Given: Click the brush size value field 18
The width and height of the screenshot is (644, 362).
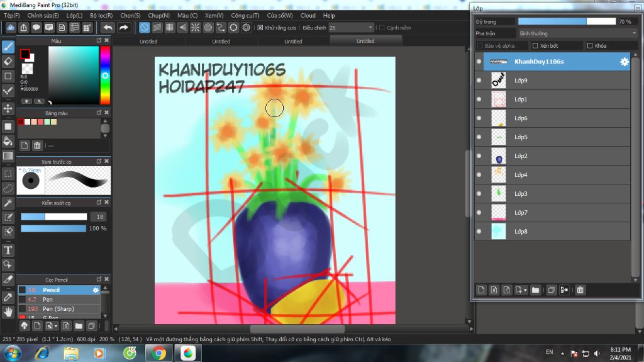Looking at the screenshot, I should point(99,217).
